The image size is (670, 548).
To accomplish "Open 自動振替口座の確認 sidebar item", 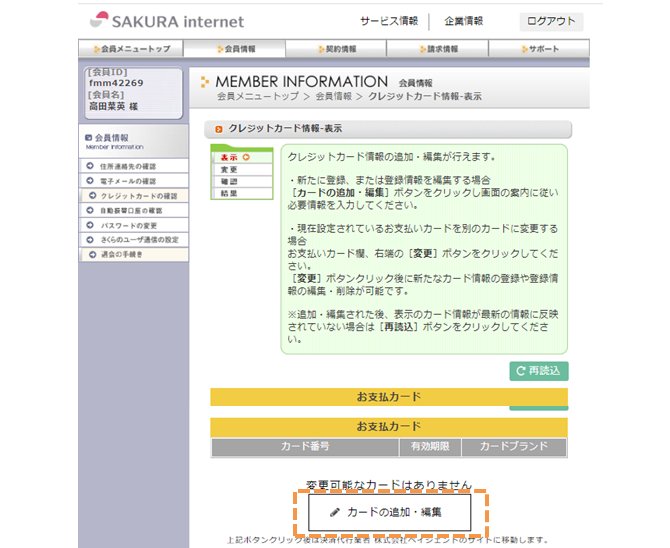I will coord(134,210).
